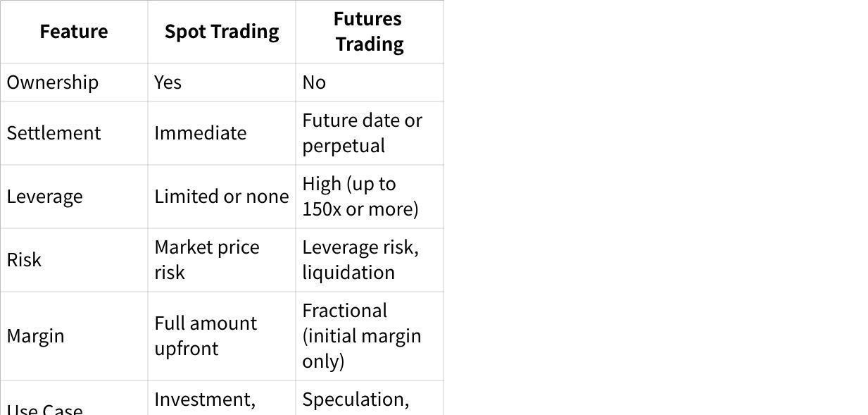This screenshot has width=868, height=415.
Task: Click the Yes cell for Ownership
Action: pos(168,82)
